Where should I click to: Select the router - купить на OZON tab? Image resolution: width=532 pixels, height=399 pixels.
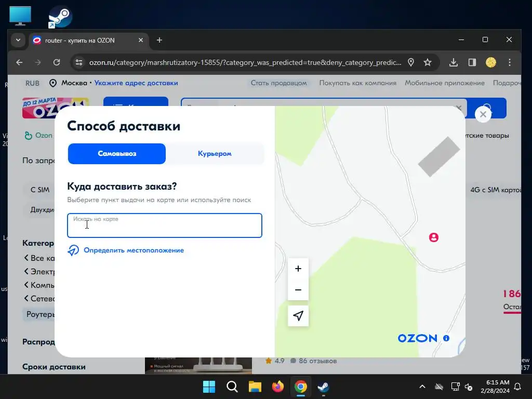tap(89, 41)
